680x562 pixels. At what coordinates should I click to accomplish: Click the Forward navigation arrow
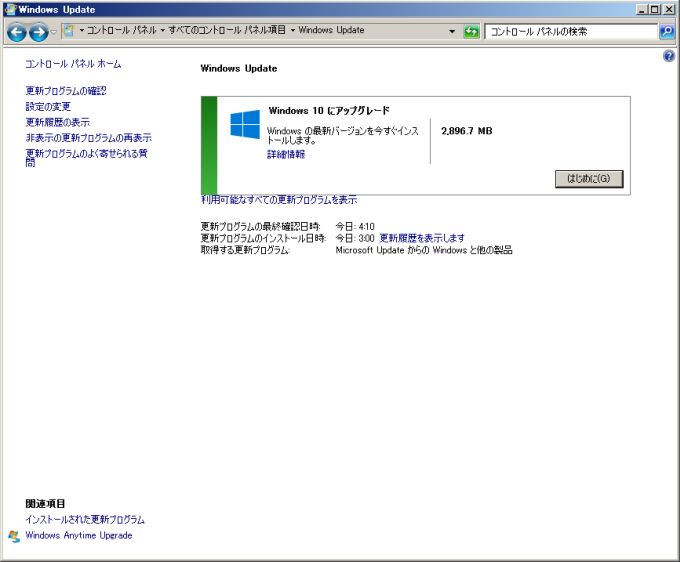[x=39, y=32]
